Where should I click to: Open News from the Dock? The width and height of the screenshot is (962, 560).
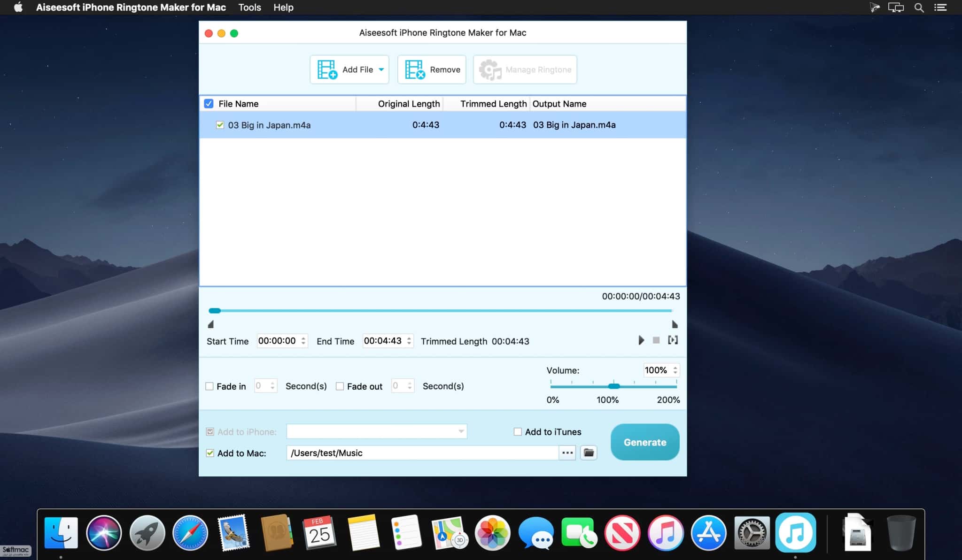[x=622, y=533]
